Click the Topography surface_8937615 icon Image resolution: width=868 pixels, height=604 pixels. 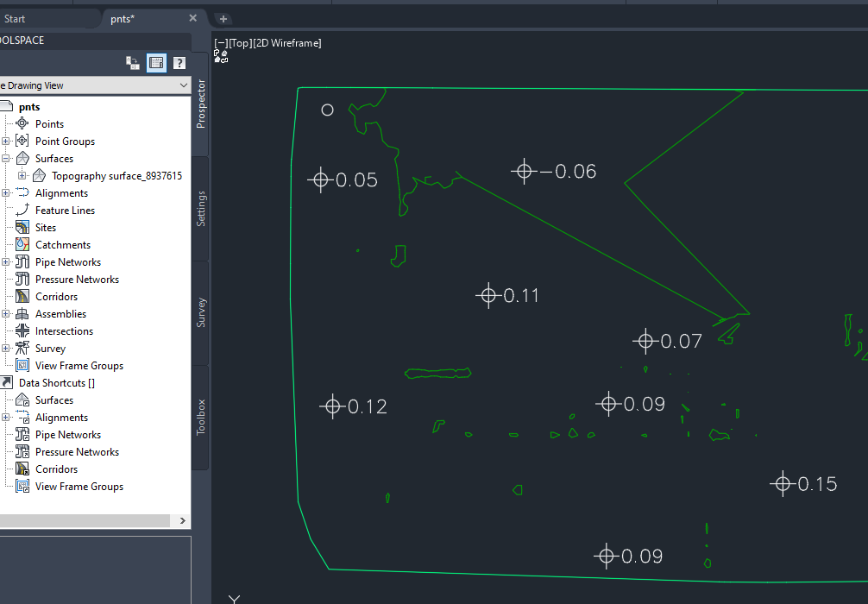(x=39, y=175)
